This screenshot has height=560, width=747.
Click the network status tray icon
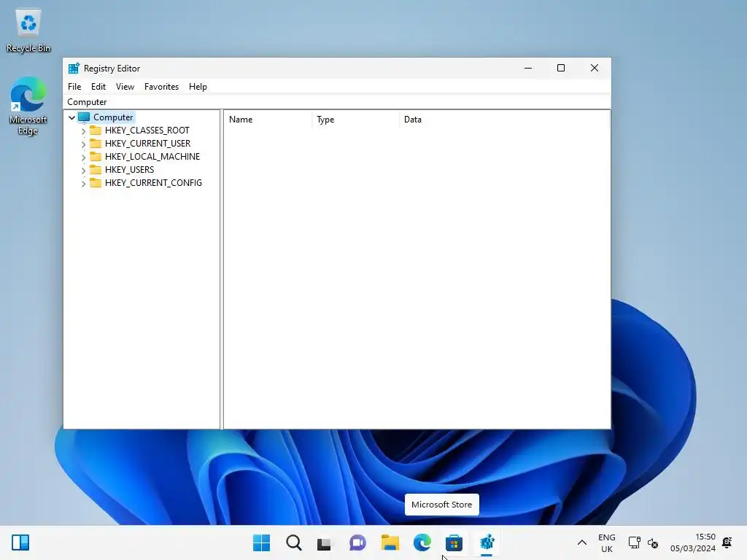[x=634, y=542]
